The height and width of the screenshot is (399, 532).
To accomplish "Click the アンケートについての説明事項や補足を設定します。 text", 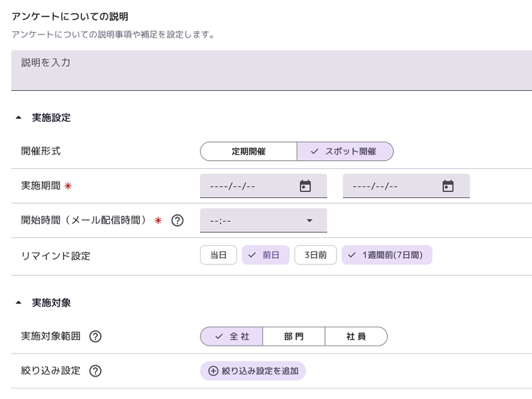I will (x=113, y=34).
